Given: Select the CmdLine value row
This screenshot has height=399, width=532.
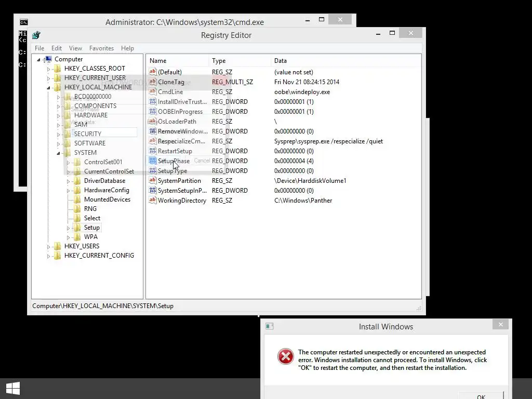Looking at the screenshot, I should coord(170,91).
